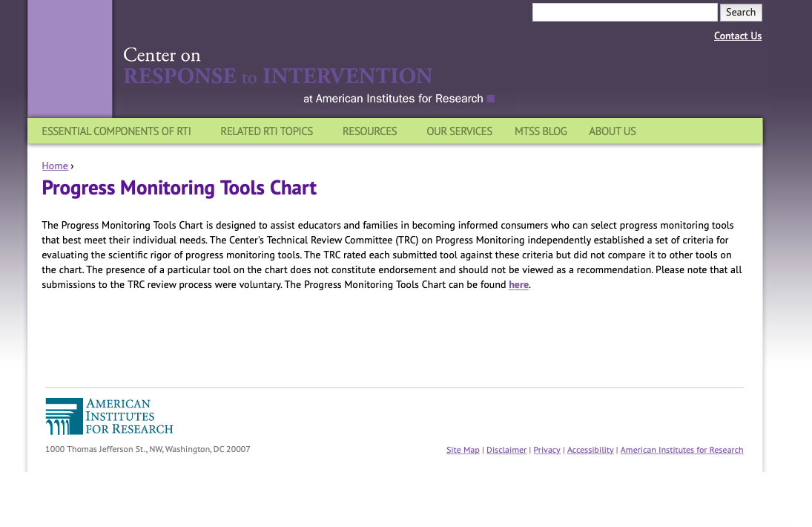View the Disclaimer footer link
Screen dimensions: 812x527
(506, 450)
